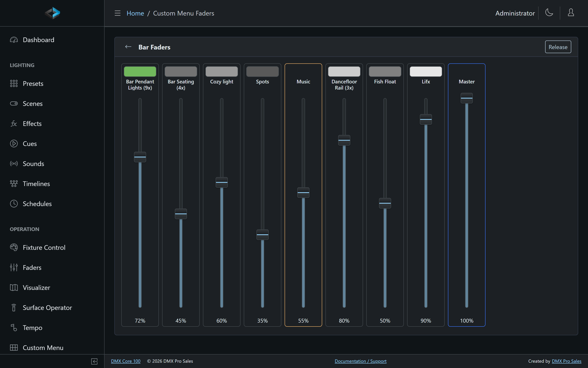
Task: Click the back arrow beside Bar Faders
Action: 128,47
